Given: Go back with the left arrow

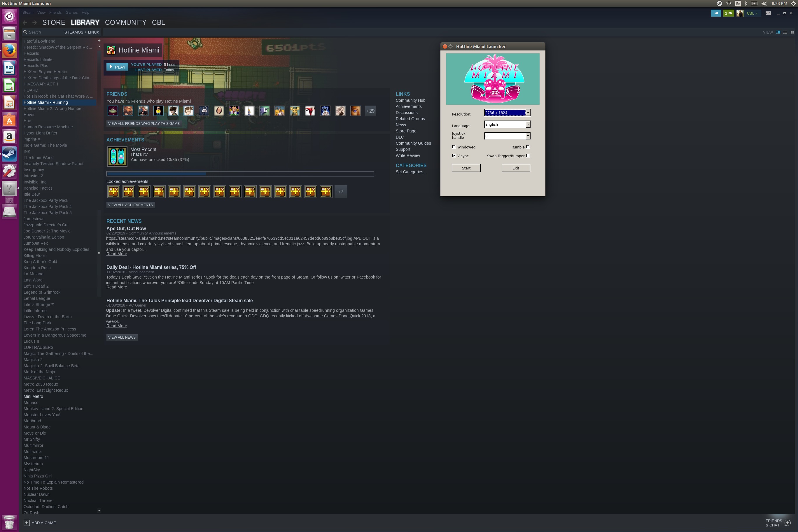Looking at the screenshot, I should click(x=25, y=22).
